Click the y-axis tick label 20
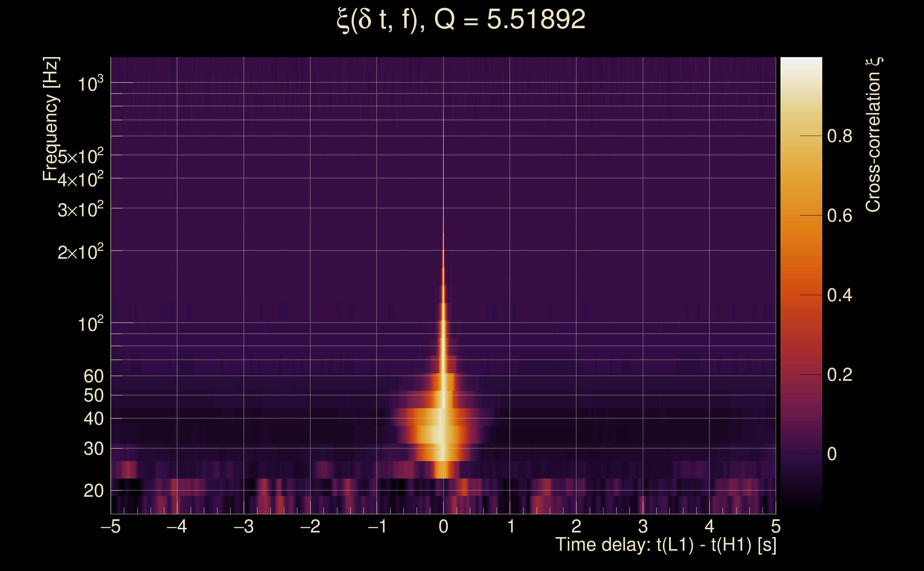The width and height of the screenshot is (924, 571). 93,491
